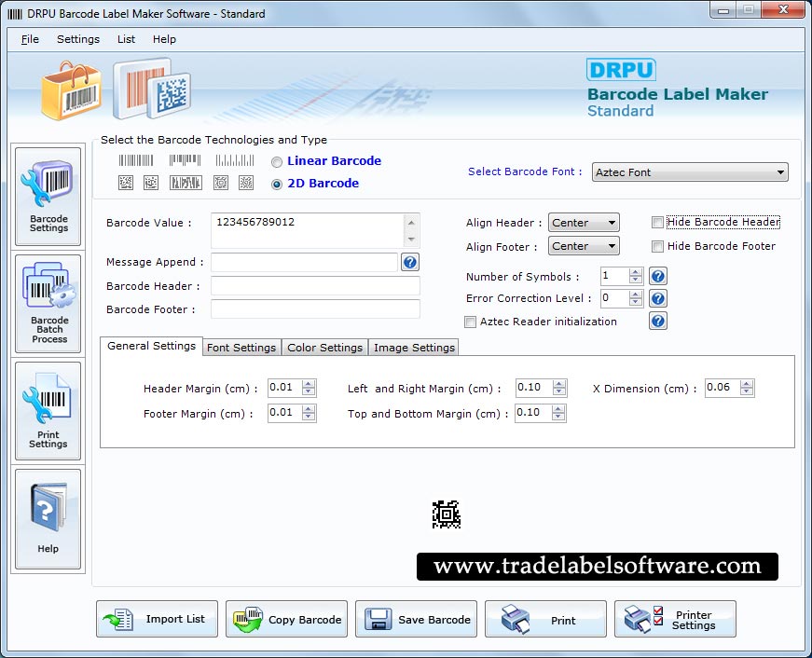The width and height of the screenshot is (812, 658).
Task: Click Barcode Value scrollbar up arrow
Action: [x=411, y=223]
